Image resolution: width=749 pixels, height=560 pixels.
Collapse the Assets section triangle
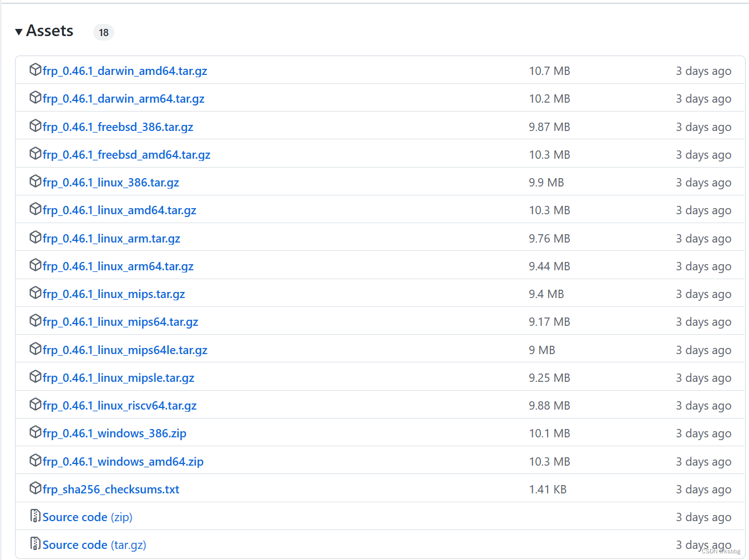[x=19, y=32]
